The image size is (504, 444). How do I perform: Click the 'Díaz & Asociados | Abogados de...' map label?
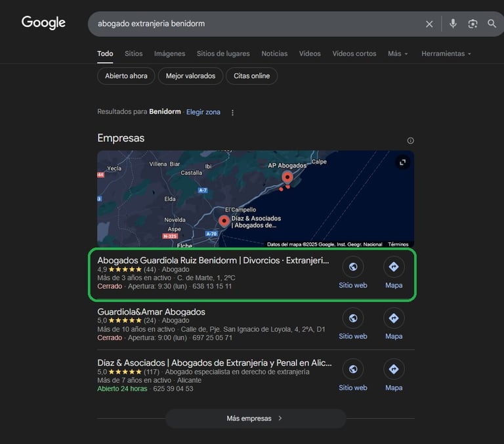[256, 222]
